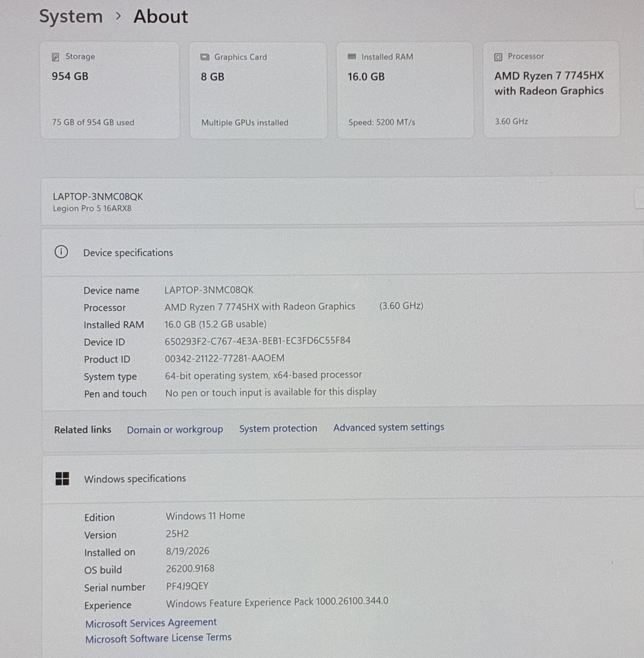This screenshot has width=644, height=658.
Task: Select the Device ID value 650293F2-C767
Action: pos(257,341)
